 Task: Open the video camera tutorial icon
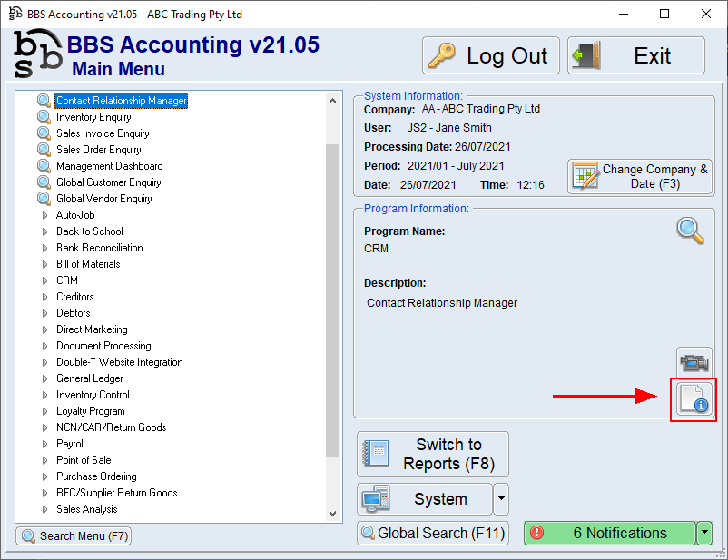(x=694, y=362)
